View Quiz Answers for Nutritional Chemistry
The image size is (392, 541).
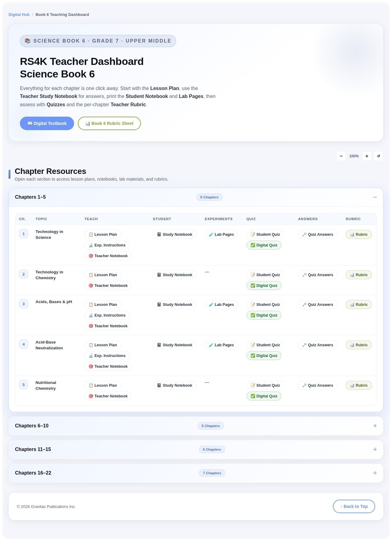coord(318,385)
